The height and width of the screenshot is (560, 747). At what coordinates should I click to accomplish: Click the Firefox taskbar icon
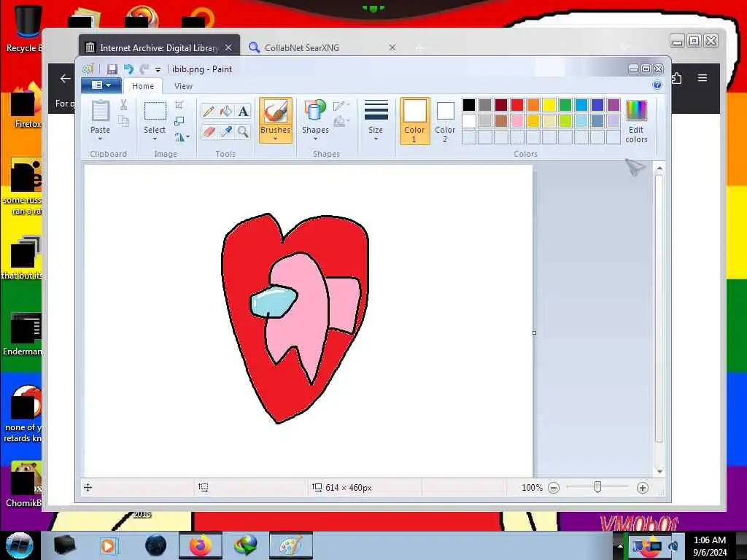(x=200, y=545)
